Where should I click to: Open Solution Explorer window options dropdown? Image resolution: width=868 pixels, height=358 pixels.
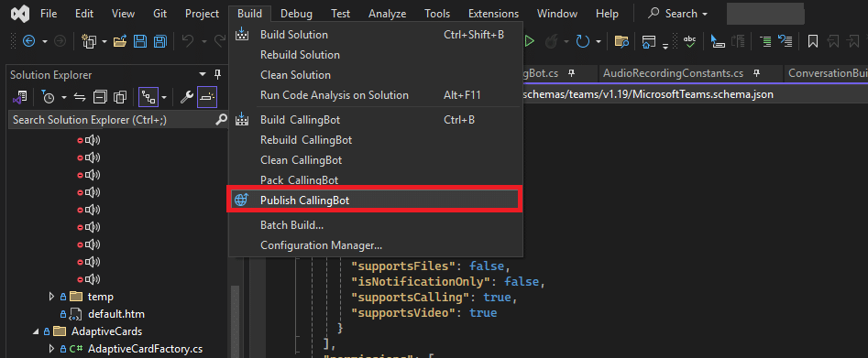pyautogui.click(x=203, y=75)
